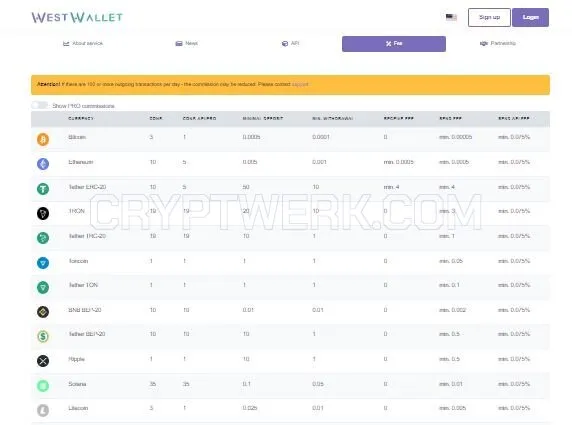Screen dimensions: 572x425
Task: Click the WestWallet logo
Action: (77, 17)
